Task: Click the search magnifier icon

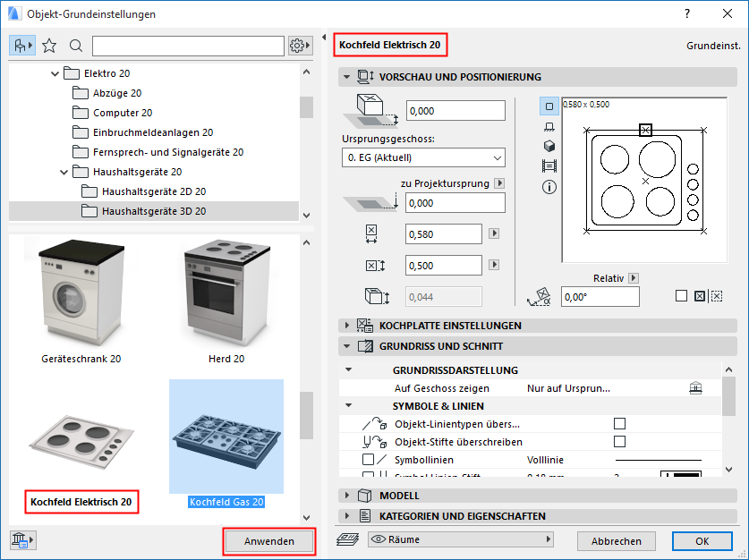Action: 75,46
